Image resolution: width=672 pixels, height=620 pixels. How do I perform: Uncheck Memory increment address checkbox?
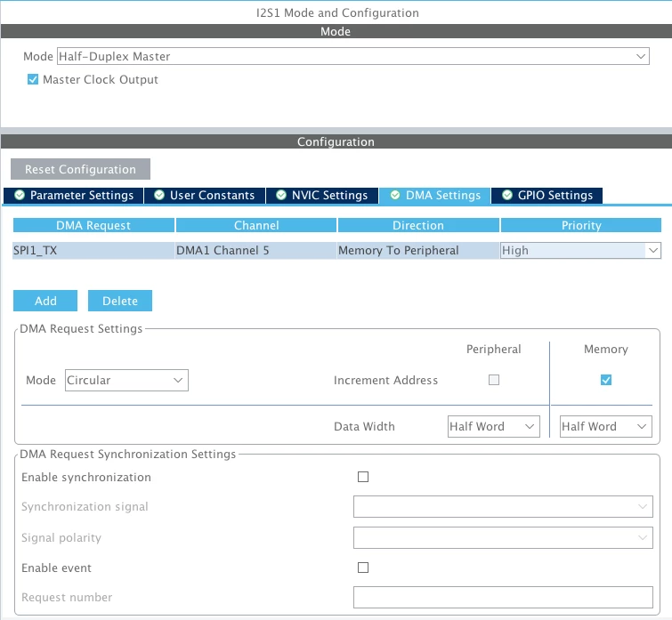point(606,380)
